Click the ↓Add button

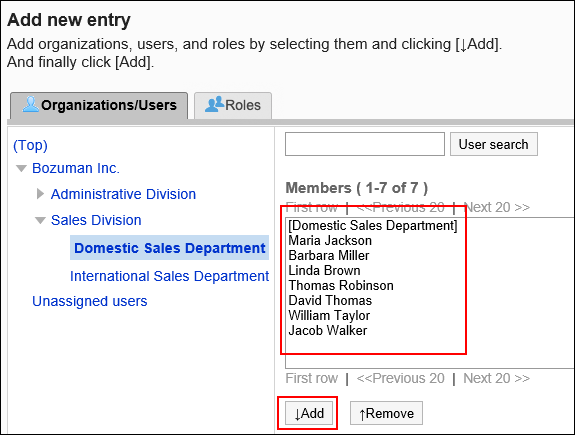[x=309, y=413]
